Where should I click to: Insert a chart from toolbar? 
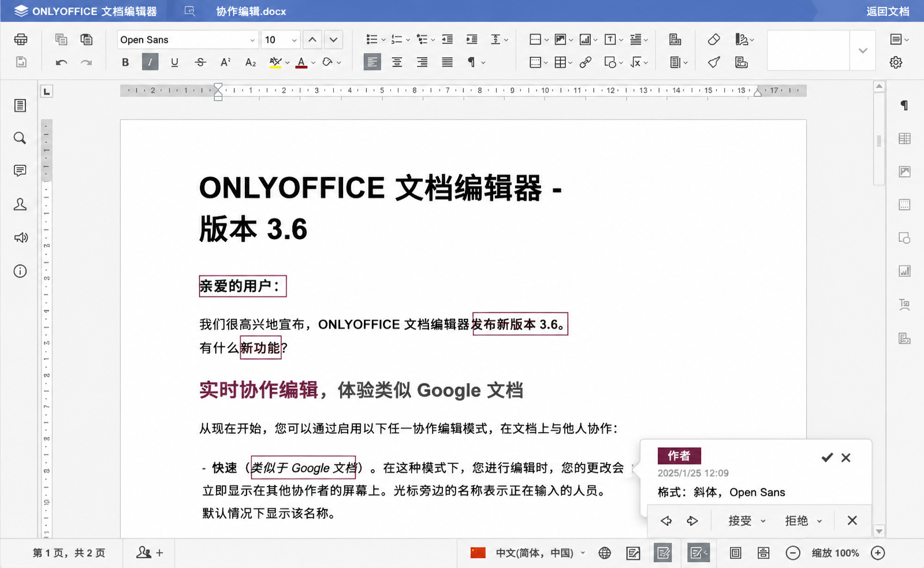(585, 39)
